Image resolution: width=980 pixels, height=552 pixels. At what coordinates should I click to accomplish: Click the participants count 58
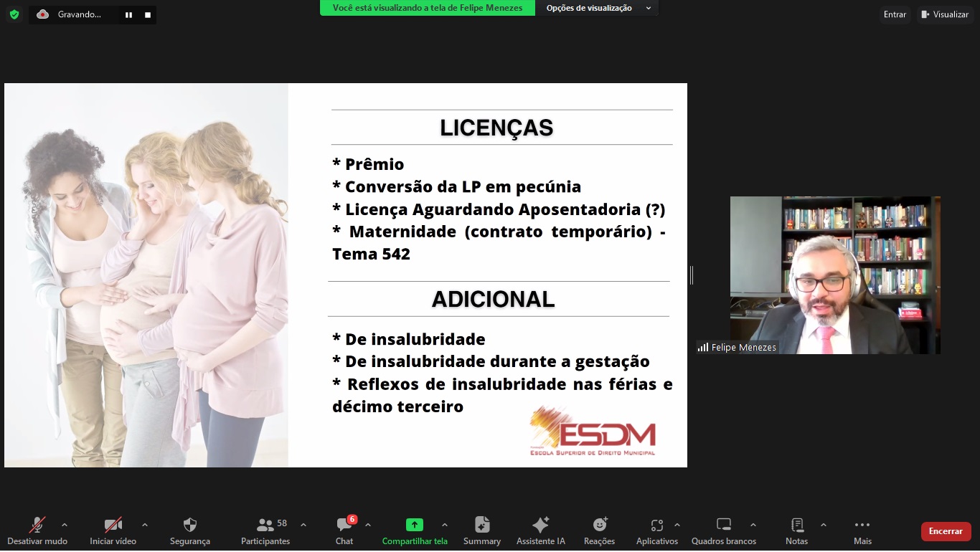point(282,523)
